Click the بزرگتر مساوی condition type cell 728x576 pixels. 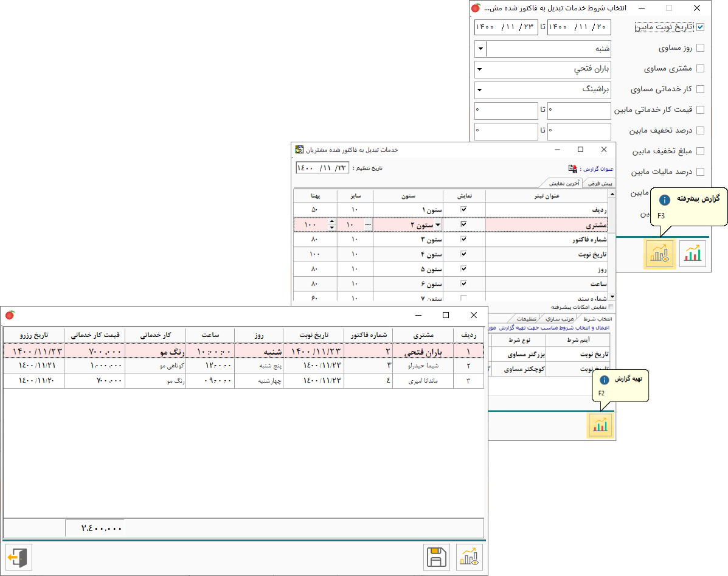pyautogui.click(x=519, y=354)
